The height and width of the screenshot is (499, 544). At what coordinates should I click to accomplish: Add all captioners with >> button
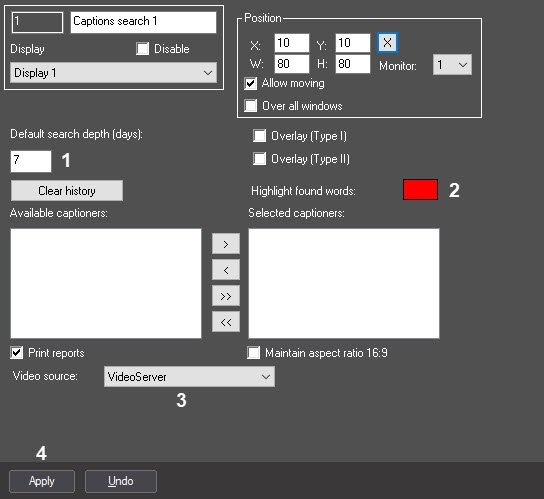pyautogui.click(x=226, y=296)
